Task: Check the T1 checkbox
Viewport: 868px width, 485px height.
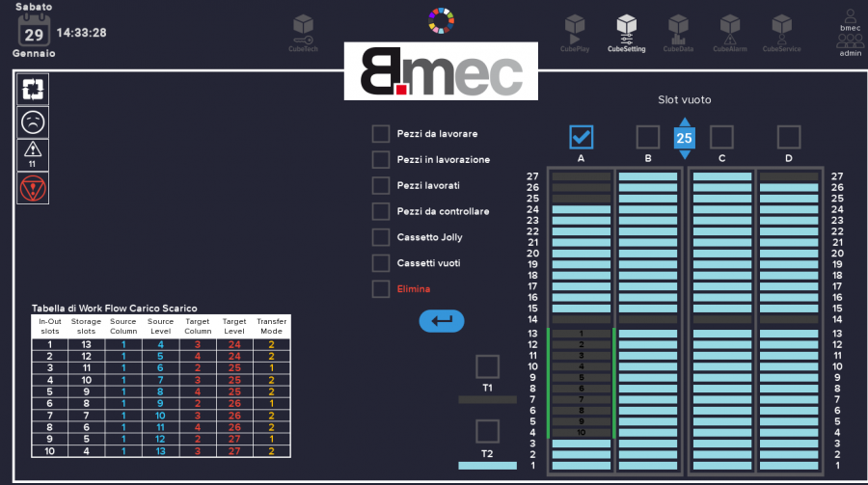Action: 487,366
